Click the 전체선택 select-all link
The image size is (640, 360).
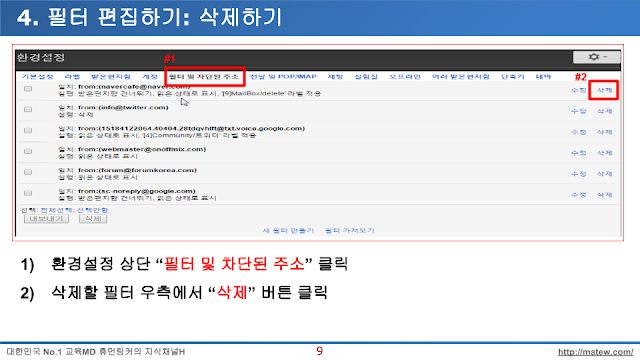(57, 210)
